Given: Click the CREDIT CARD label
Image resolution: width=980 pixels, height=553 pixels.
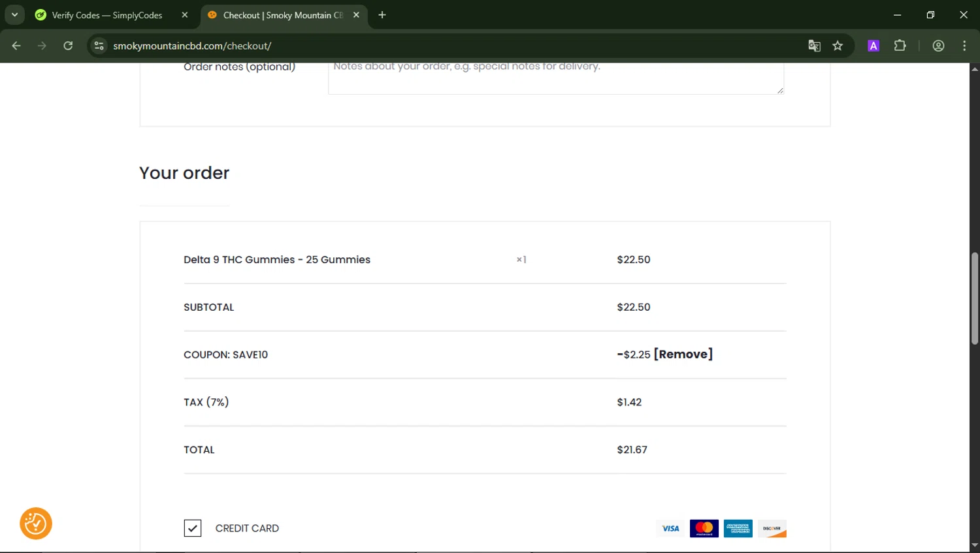Looking at the screenshot, I should (247, 528).
